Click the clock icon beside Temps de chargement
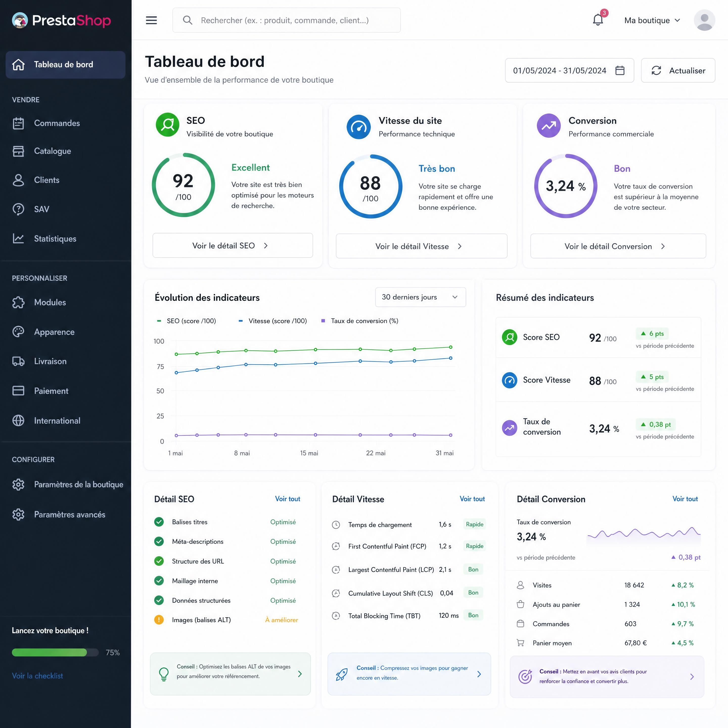 click(336, 525)
